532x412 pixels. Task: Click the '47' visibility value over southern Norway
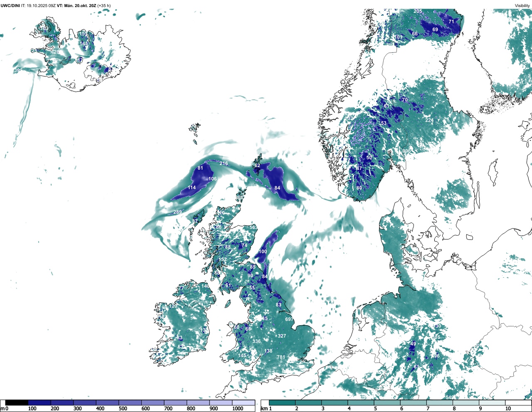click(x=359, y=168)
